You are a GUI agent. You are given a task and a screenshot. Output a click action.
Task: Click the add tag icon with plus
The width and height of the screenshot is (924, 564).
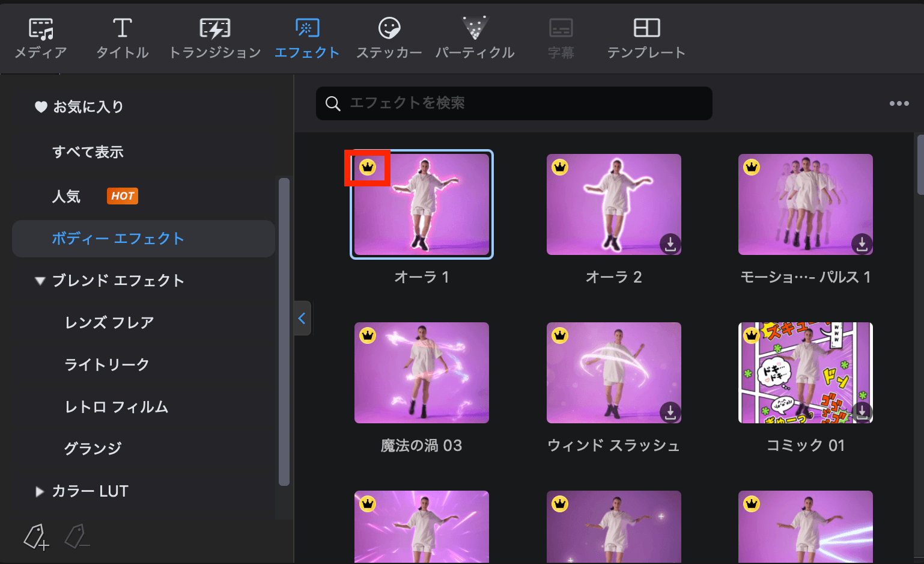[36, 536]
